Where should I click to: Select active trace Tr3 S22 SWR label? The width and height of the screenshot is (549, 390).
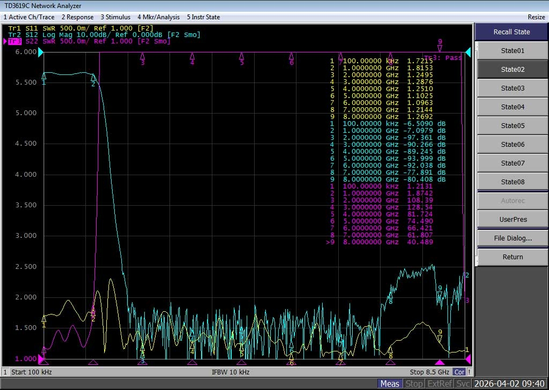pos(89,41)
